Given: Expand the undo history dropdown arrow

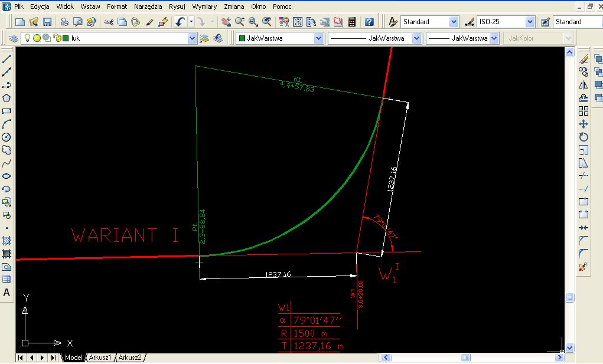Looking at the screenshot, I should tap(191, 22).
